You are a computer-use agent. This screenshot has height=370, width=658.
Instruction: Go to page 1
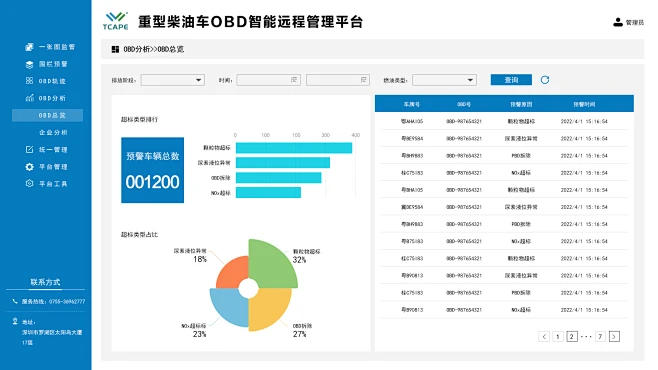point(558,336)
